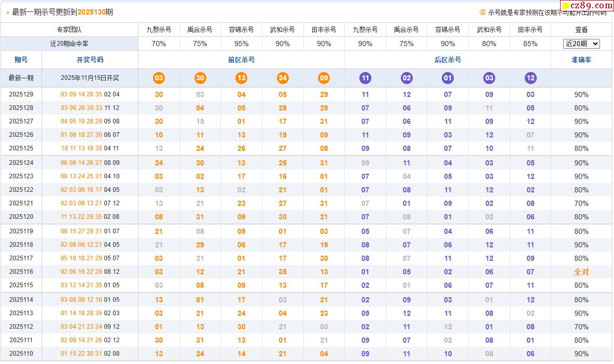
Task: Click the orange 全对 result in row 2025116
Action: coord(581,272)
